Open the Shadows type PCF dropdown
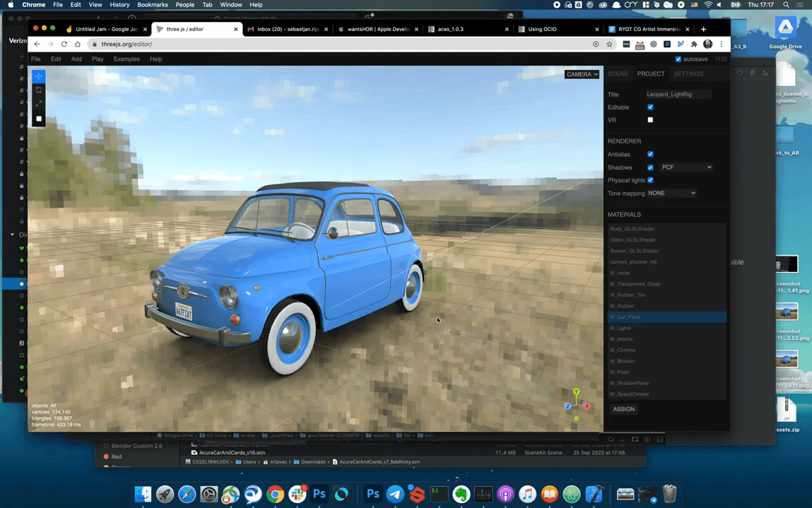 [x=686, y=167]
